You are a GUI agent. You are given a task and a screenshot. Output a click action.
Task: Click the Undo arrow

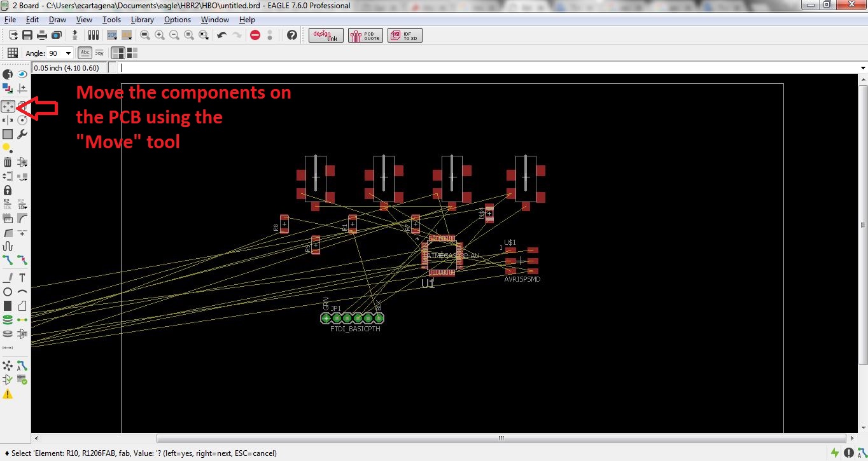point(222,35)
